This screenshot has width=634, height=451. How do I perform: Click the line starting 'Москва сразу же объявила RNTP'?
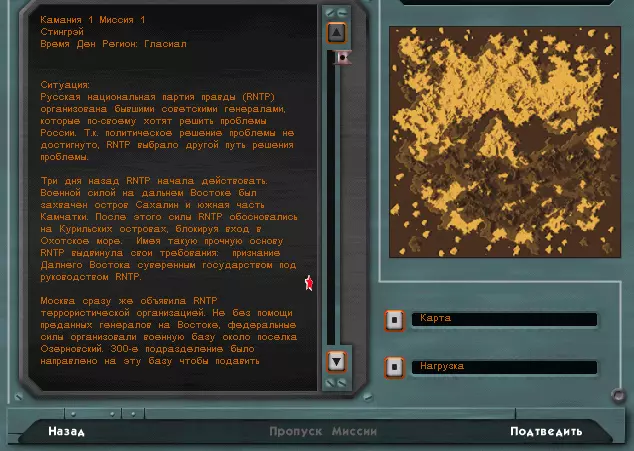(129, 301)
